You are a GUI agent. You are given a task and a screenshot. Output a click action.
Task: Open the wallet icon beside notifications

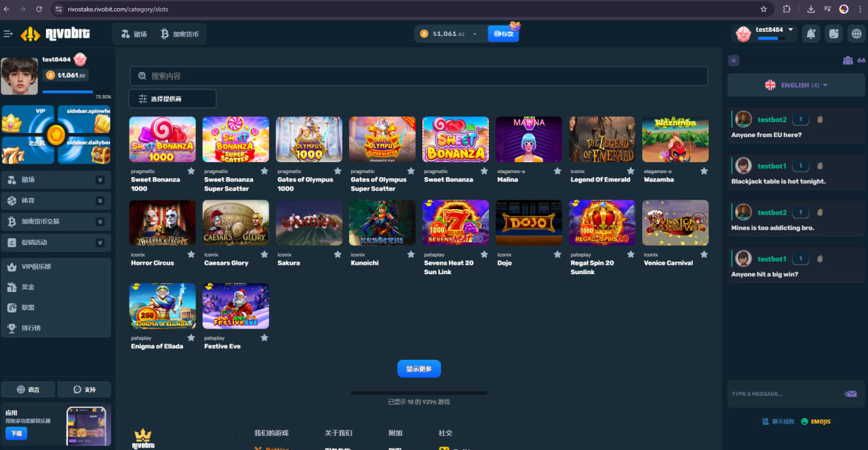coord(833,33)
